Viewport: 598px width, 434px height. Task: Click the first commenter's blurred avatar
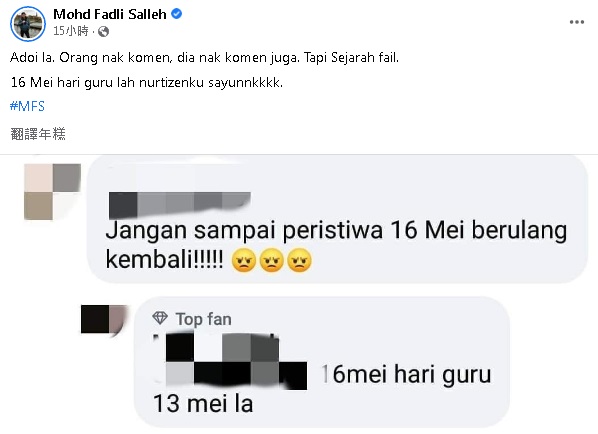click(52, 192)
